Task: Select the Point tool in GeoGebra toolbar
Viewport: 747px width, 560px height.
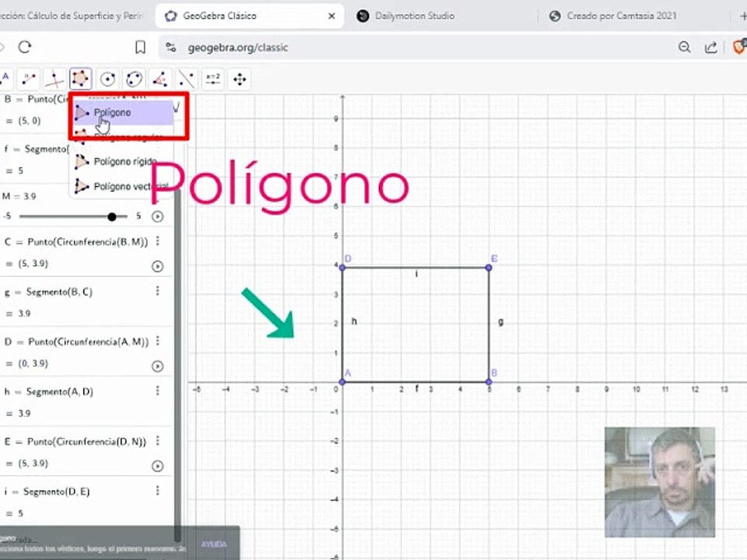Action: coord(5,79)
